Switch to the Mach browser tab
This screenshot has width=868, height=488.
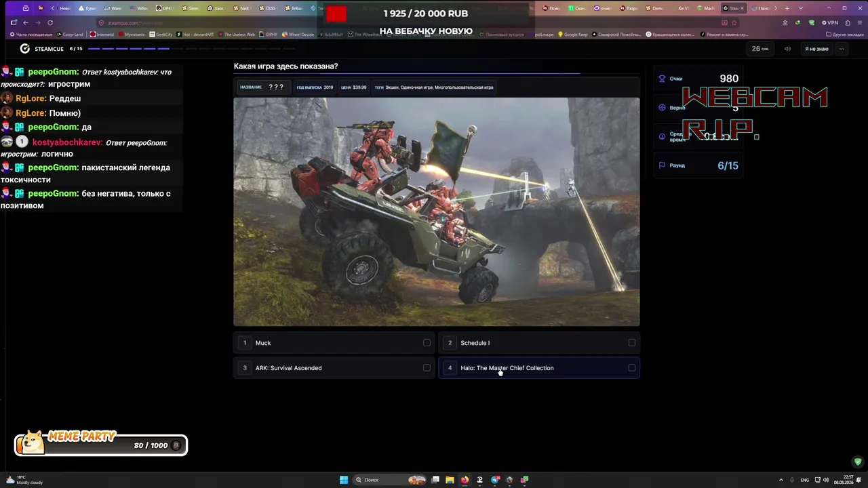point(707,8)
